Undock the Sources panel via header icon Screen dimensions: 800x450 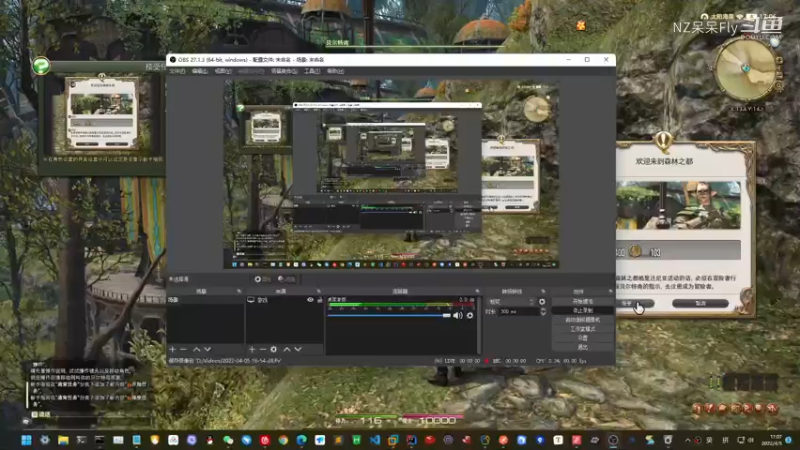click(x=319, y=291)
